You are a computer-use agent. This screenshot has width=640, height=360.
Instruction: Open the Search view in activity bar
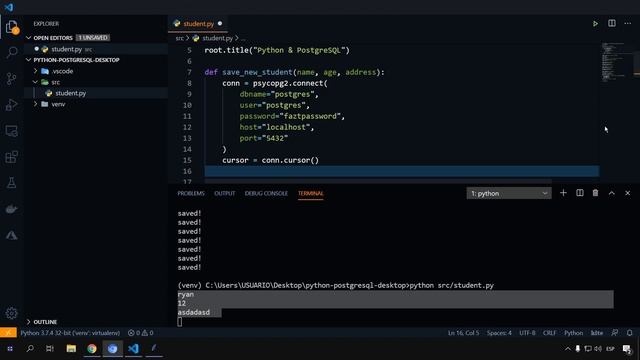pos(11,52)
